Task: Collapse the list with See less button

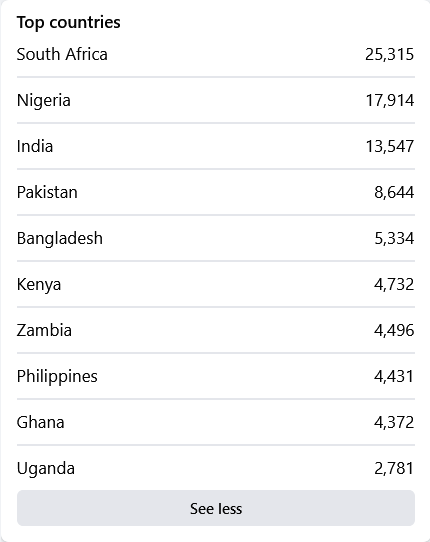Action: click(216, 508)
